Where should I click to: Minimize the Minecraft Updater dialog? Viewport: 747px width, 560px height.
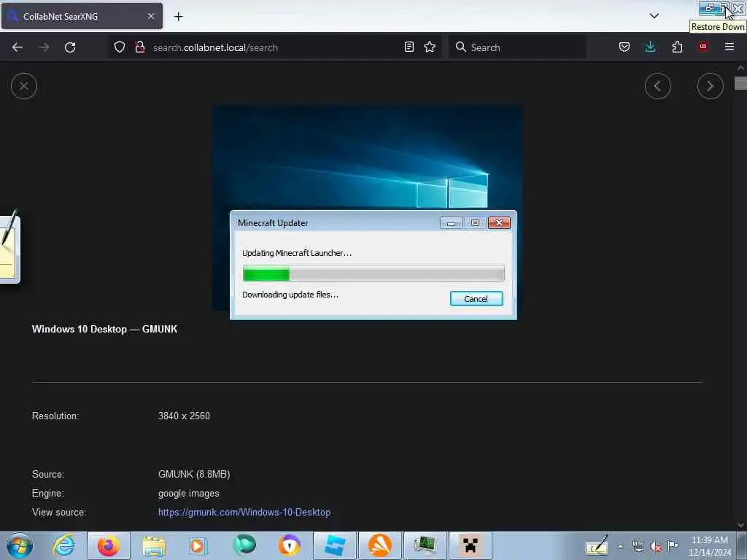point(451,223)
